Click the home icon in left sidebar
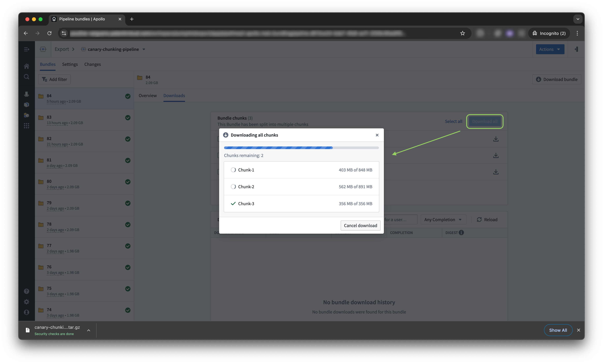This screenshot has height=364, width=603. coord(26,66)
